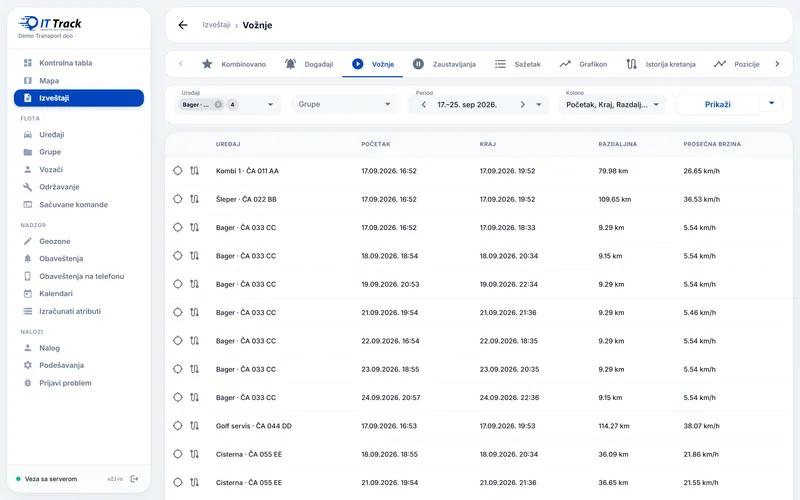The width and height of the screenshot is (800, 500).
Task: Click the logout icon beside server status
Action: pyautogui.click(x=134, y=479)
